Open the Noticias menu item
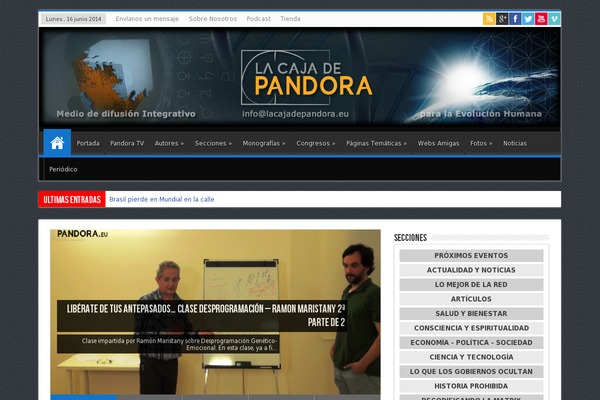Viewport: 600px width, 400px height. pyautogui.click(x=515, y=143)
